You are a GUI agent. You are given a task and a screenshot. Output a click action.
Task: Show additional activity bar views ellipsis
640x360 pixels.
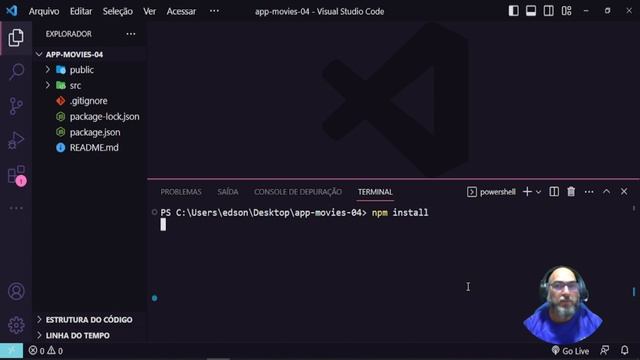click(16, 208)
